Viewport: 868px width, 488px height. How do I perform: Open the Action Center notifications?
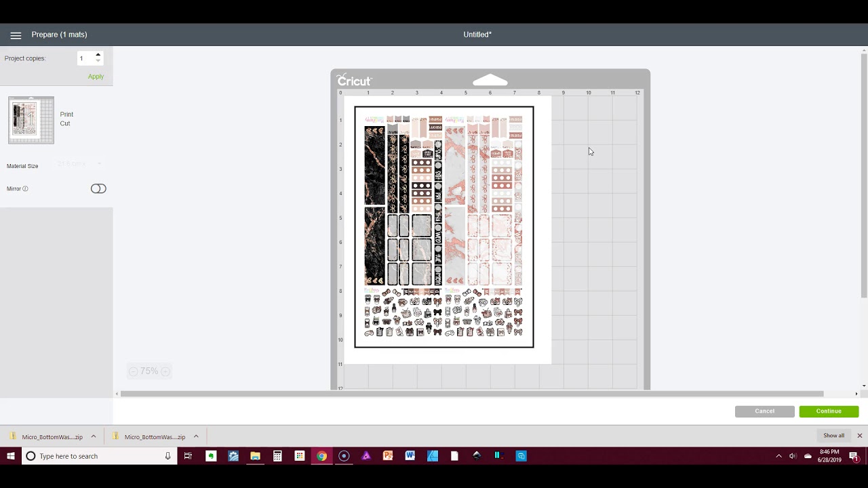coord(854,456)
